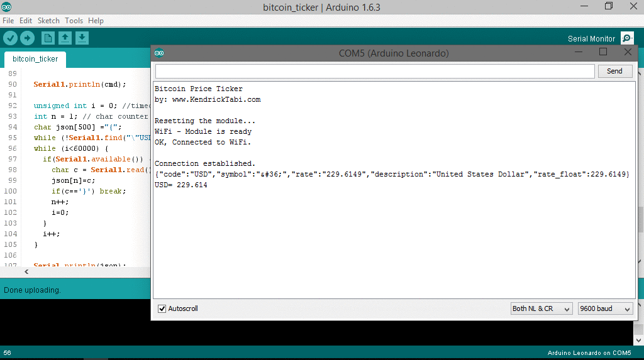The height and width of the screenshot is (360, 644).
Task: Open the Serial Monitor magnifier icon
Action: click(x=627, y=38)
